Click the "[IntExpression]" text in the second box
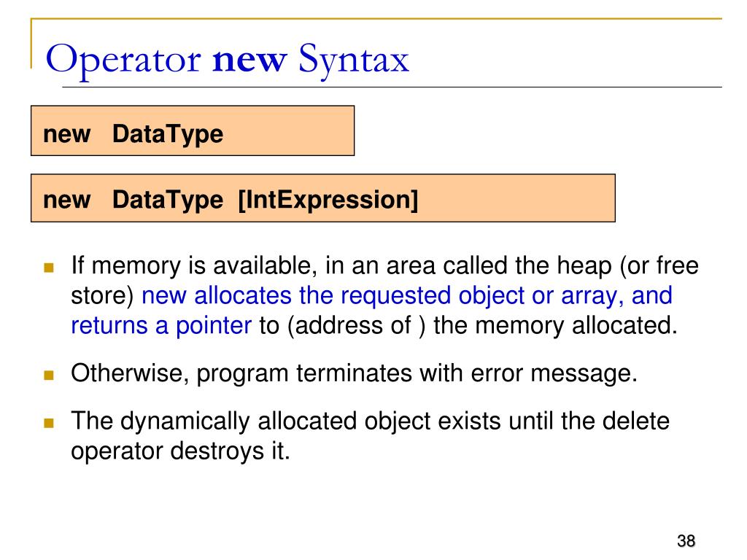This screenshot has width=747, height=560. tap(328, 199)
